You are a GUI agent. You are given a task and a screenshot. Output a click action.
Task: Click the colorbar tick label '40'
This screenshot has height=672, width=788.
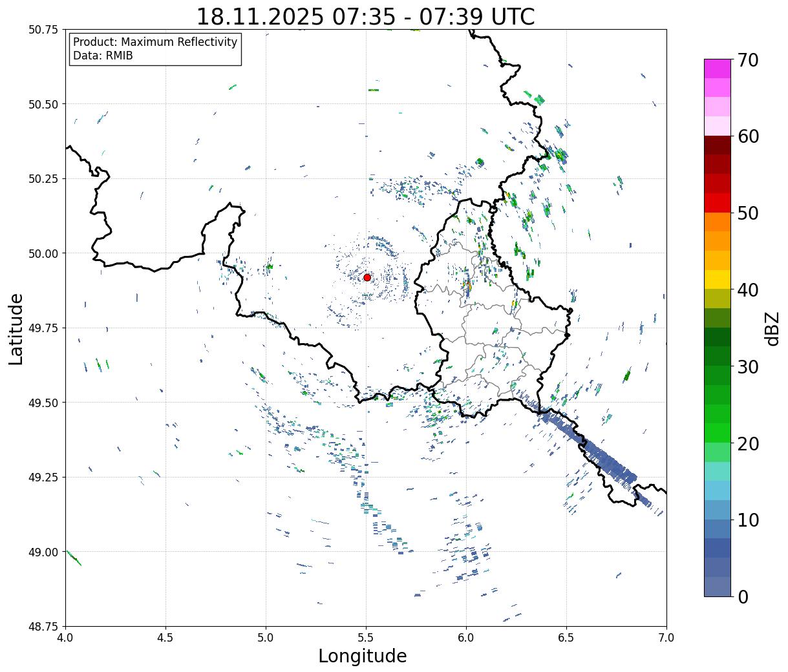(x=747, y=290)
